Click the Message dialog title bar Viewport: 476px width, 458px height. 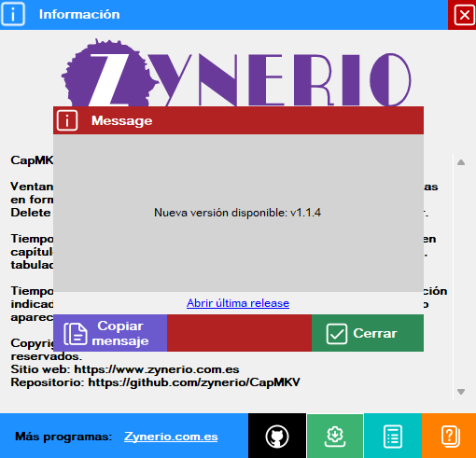click(x=238, y=120)
